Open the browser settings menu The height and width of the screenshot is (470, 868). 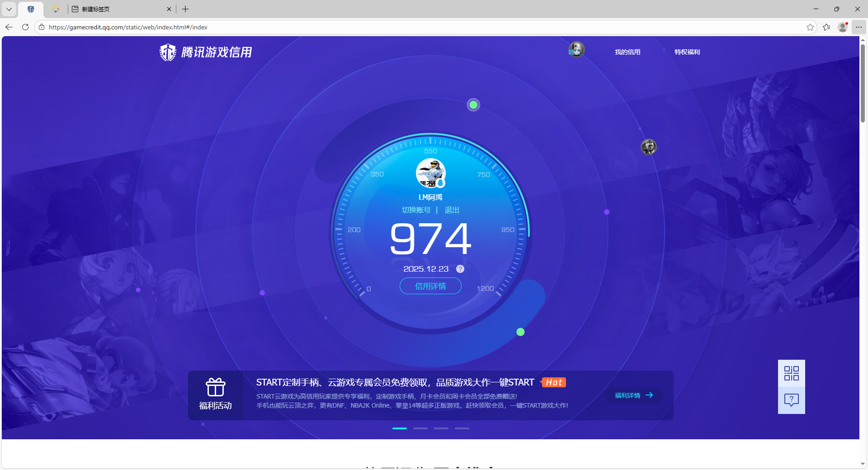click(859, 27)
